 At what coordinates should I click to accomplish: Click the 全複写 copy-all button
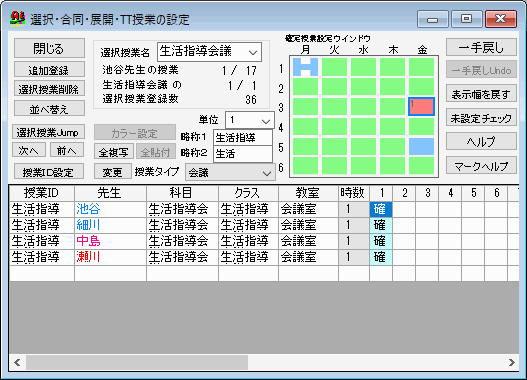[x=114, y=152]
